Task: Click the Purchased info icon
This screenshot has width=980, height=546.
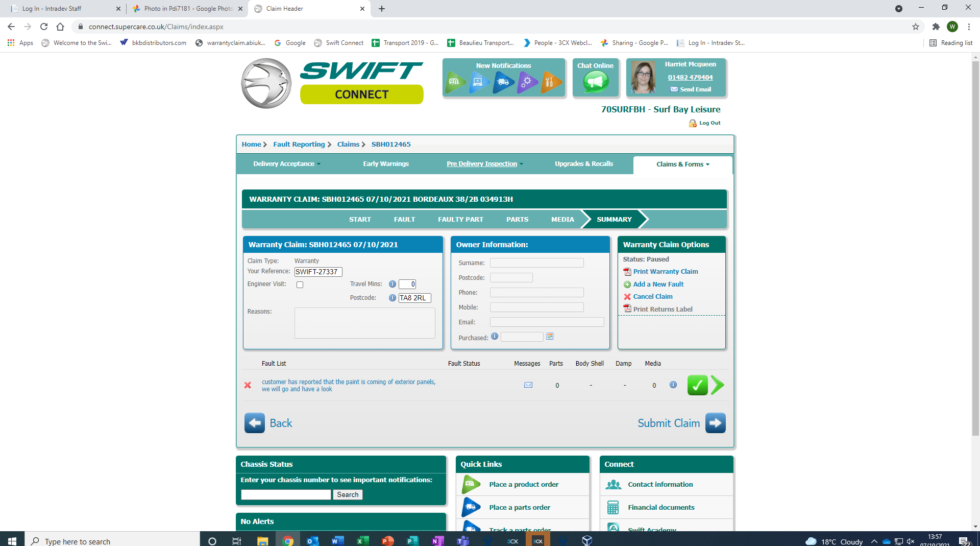Action: [495, 337]
